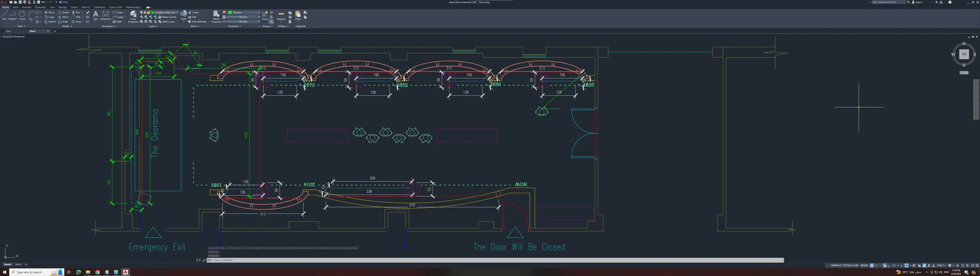
Task: Click Sign In in title bar
Action: point(917,2)
